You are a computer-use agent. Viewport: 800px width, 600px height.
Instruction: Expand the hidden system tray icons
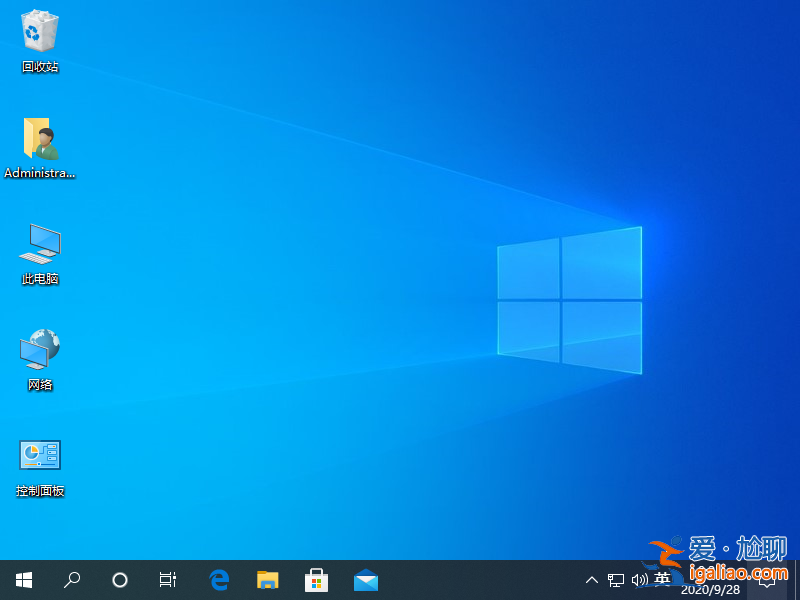point(592,580)
